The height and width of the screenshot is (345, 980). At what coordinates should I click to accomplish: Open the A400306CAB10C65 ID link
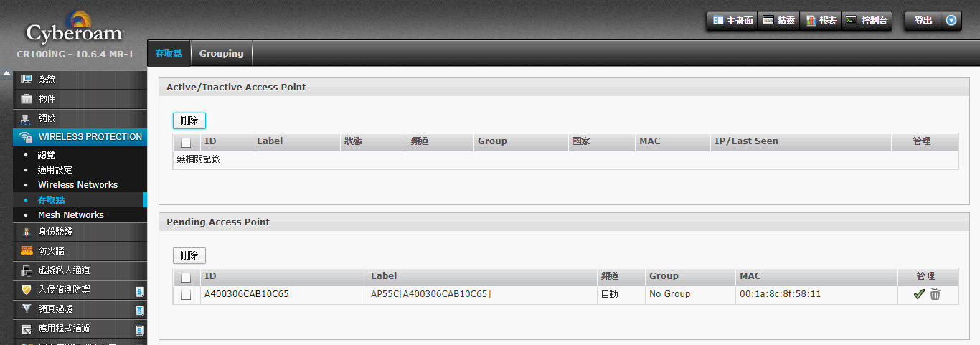pos(247,294)
